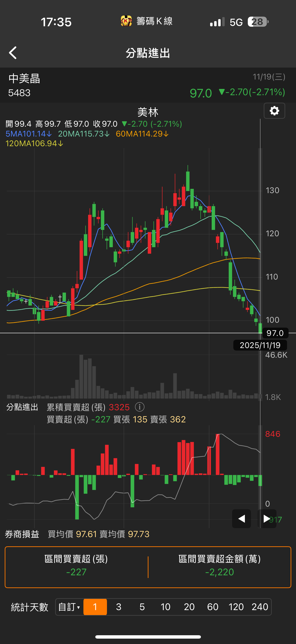Tap the header change ▼-2.70(-2.71%)
Image resolution: width=296 pixels, height=644 pixels.
pos(252,92)
